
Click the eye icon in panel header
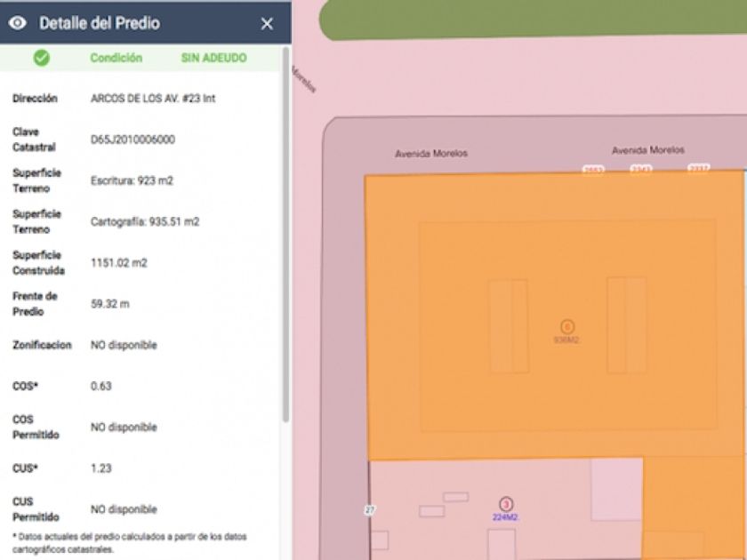click(x=18, y=23)
